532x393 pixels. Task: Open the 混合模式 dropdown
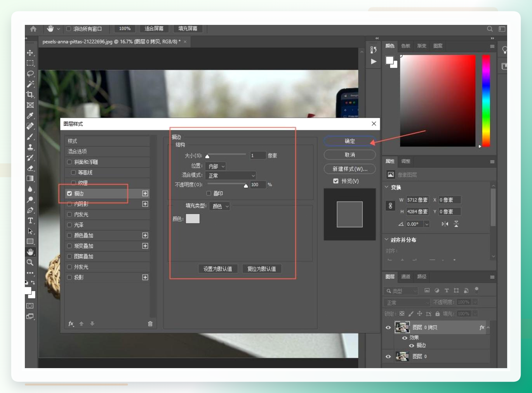pyautogui.click(x=231, y=175)
